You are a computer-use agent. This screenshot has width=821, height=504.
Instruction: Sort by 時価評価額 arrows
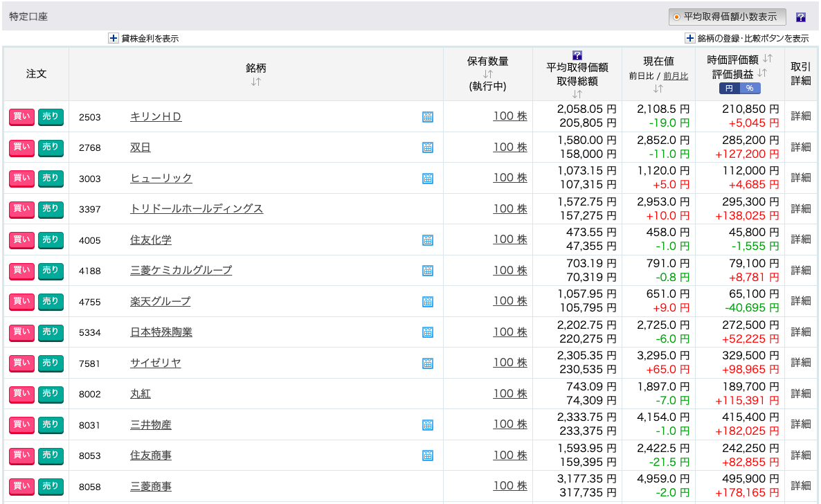pos(768,58)
